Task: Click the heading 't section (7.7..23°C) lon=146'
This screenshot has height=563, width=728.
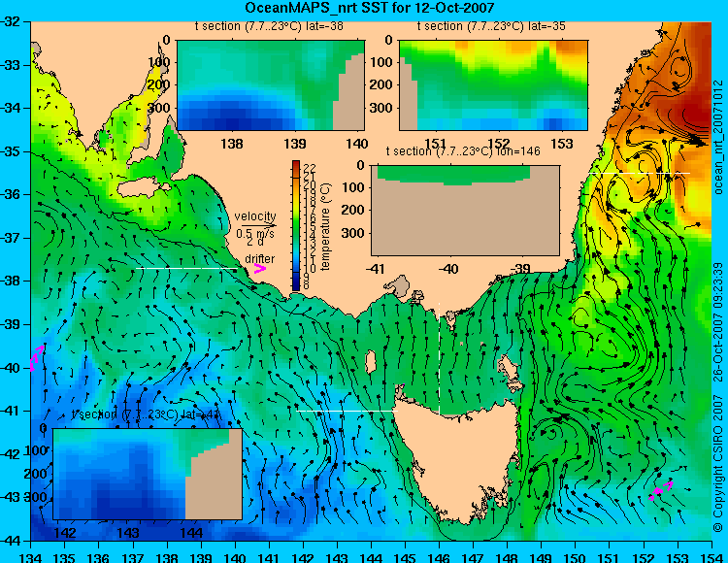Action: pyautogui.click(x=463, y=151)
